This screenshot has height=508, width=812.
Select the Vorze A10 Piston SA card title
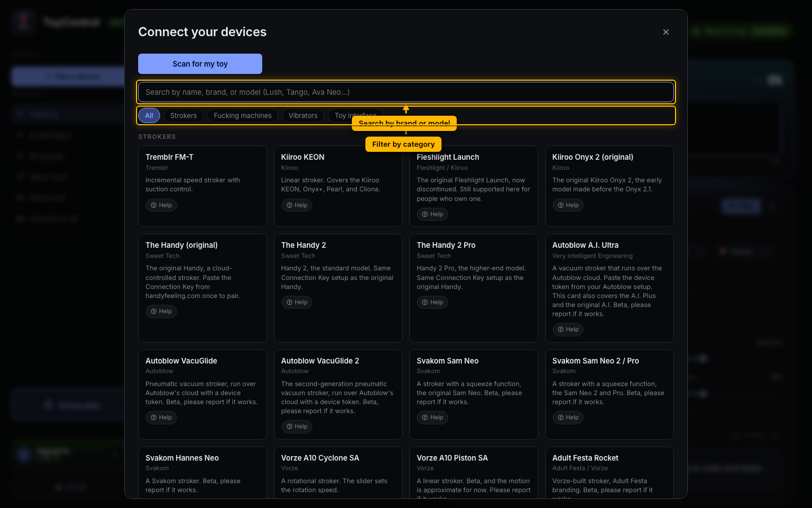452,458
